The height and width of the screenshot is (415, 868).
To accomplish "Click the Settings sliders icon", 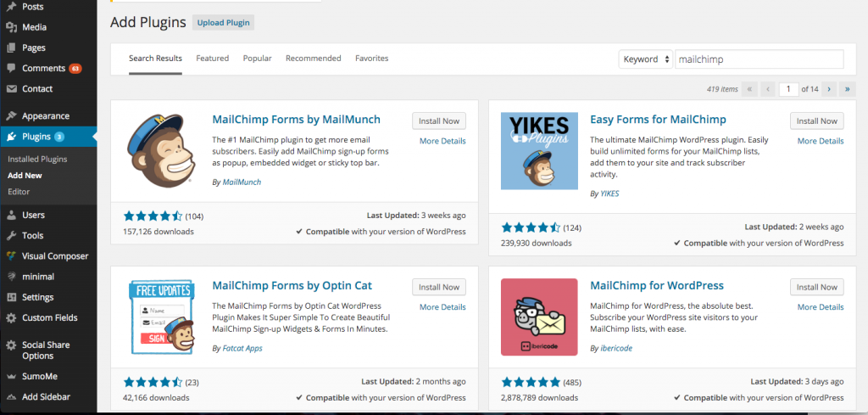I will click(11, 297).
